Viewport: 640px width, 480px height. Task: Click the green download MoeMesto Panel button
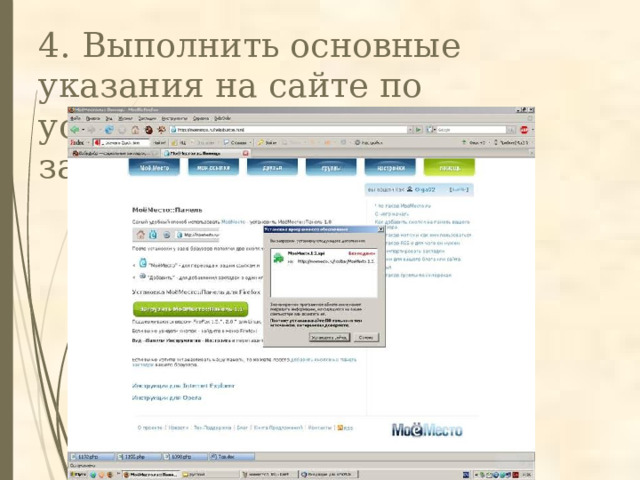(x=191, y=309)
